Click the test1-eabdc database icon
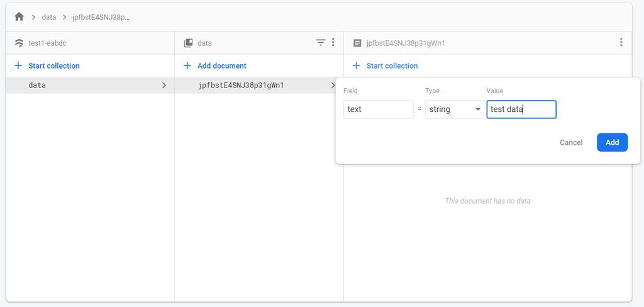Image resolution: width=644 pixels, height=307 pixels. 19,43
